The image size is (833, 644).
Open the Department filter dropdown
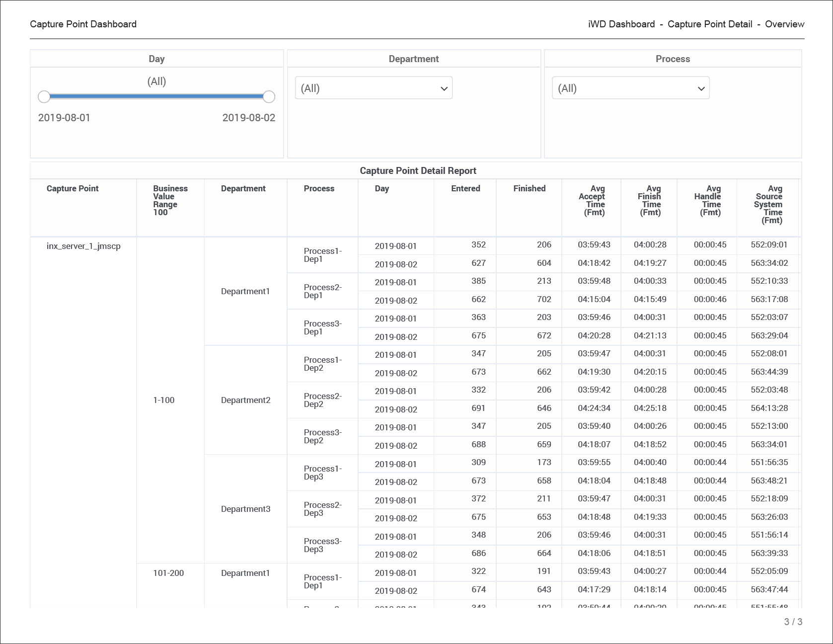[374, 88]
